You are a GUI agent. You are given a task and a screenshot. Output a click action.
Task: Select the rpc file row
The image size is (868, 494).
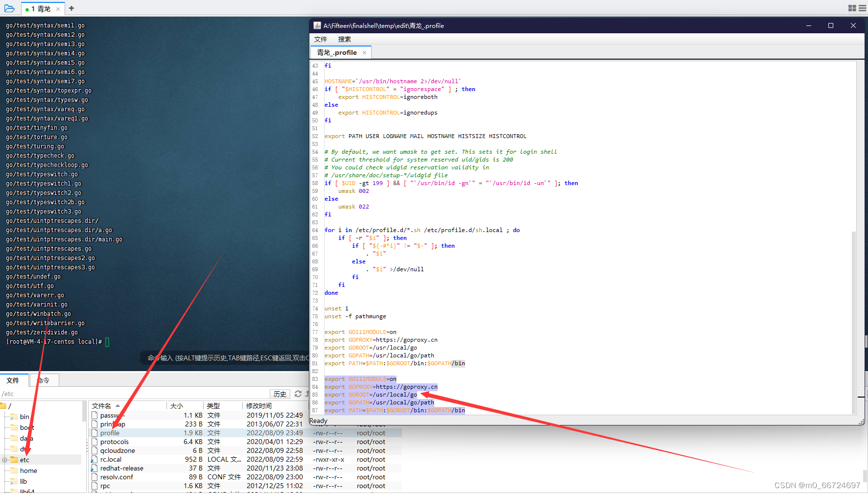pos(246,486)
